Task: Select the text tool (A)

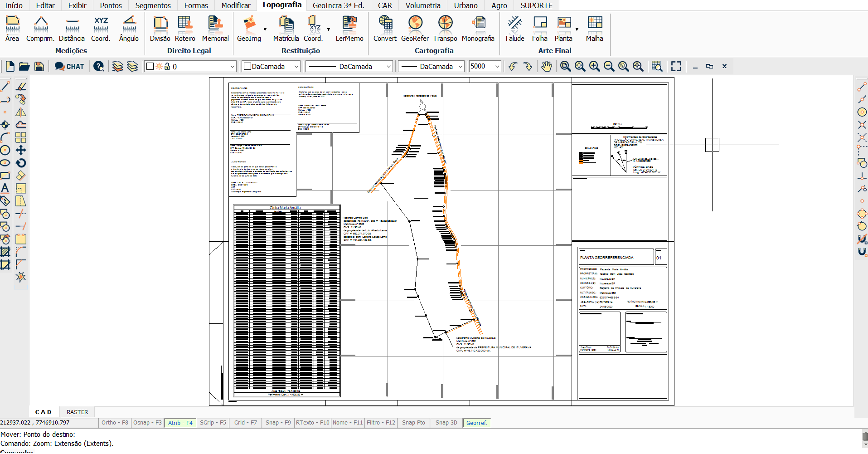Action: tap(5, 188)
